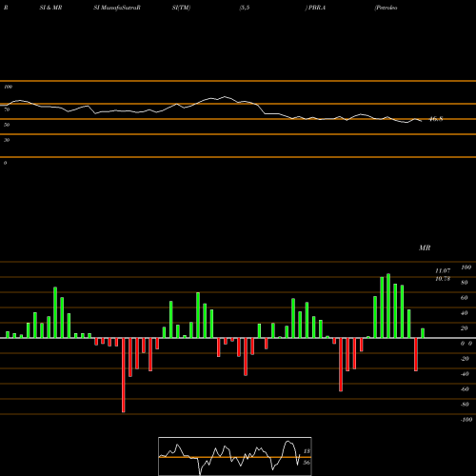Click the MR axis label '-40'

coord(465,374)
